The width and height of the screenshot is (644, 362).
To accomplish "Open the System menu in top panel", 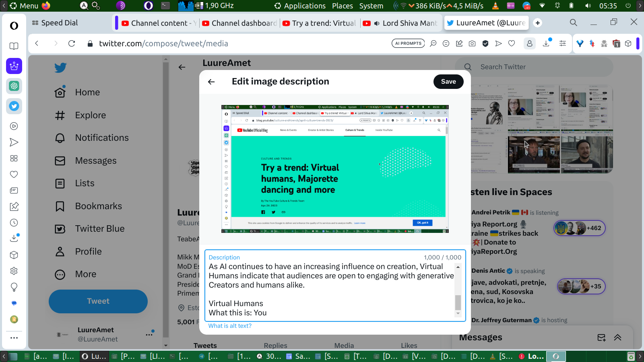I will [x=371, y=6].
